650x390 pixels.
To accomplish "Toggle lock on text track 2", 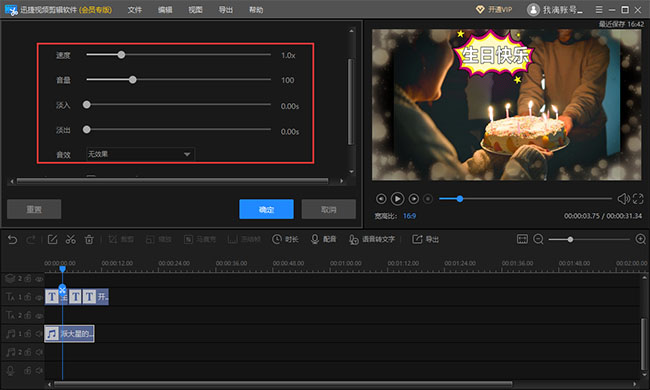I will 28,315.
